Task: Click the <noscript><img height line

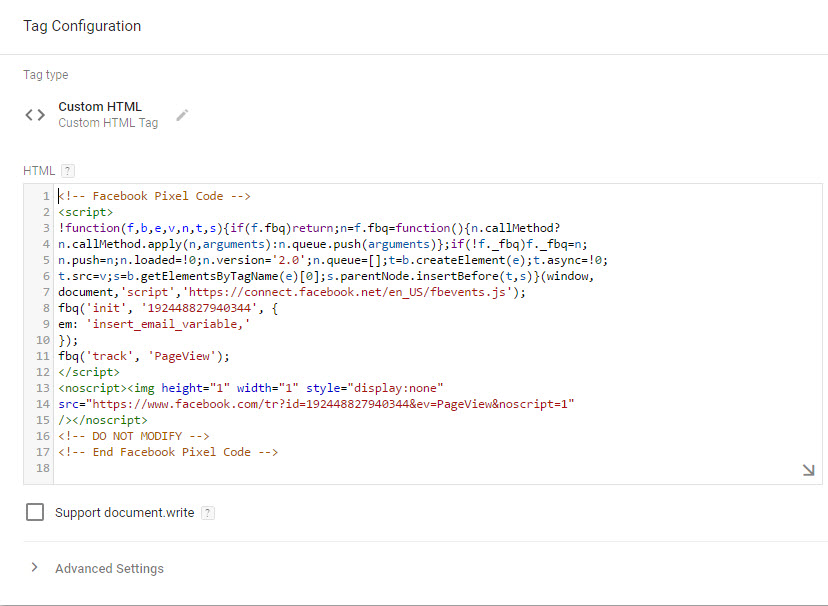Action: point(250,389)
